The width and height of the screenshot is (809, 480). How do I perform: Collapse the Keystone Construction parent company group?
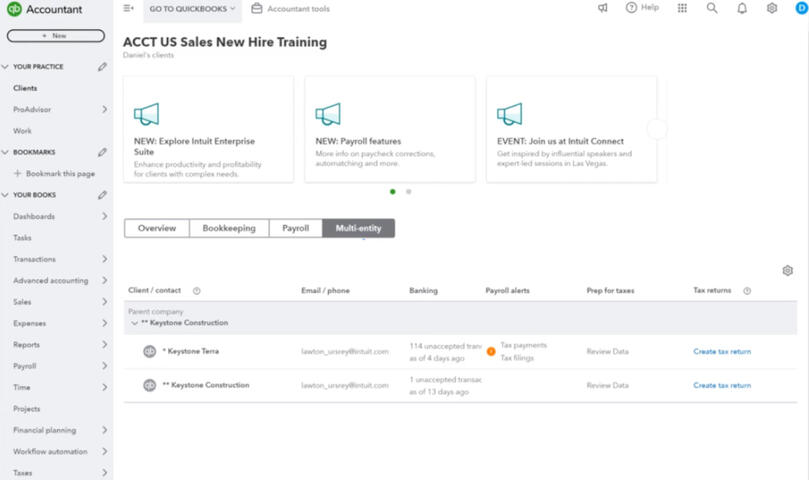point(134,323)
